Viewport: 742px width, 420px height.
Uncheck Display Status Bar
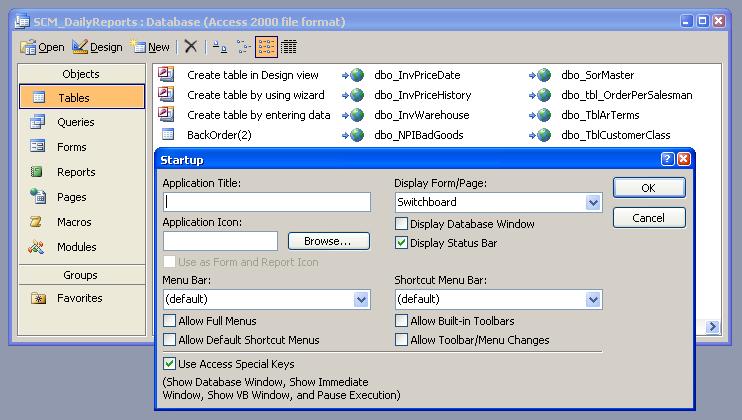[x=402, y=243]
